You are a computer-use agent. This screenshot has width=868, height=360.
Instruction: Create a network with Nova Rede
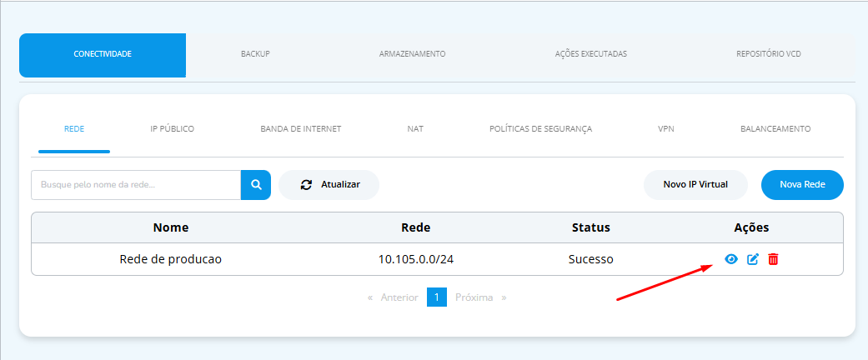(802, 185)
